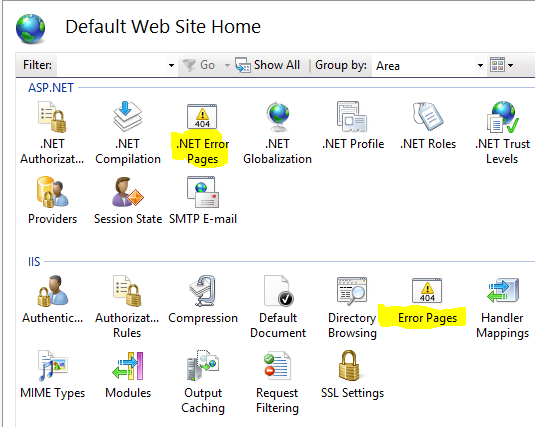This screenshot has width=535, height=427.
Task: Open the Directory Browsing feature
Action: (x=352, y=308)
